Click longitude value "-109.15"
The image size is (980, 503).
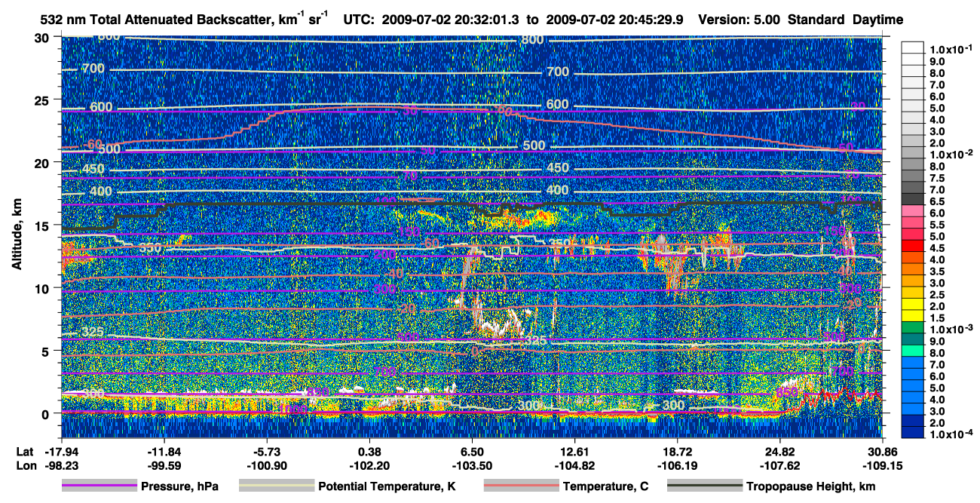click(882, 465)
